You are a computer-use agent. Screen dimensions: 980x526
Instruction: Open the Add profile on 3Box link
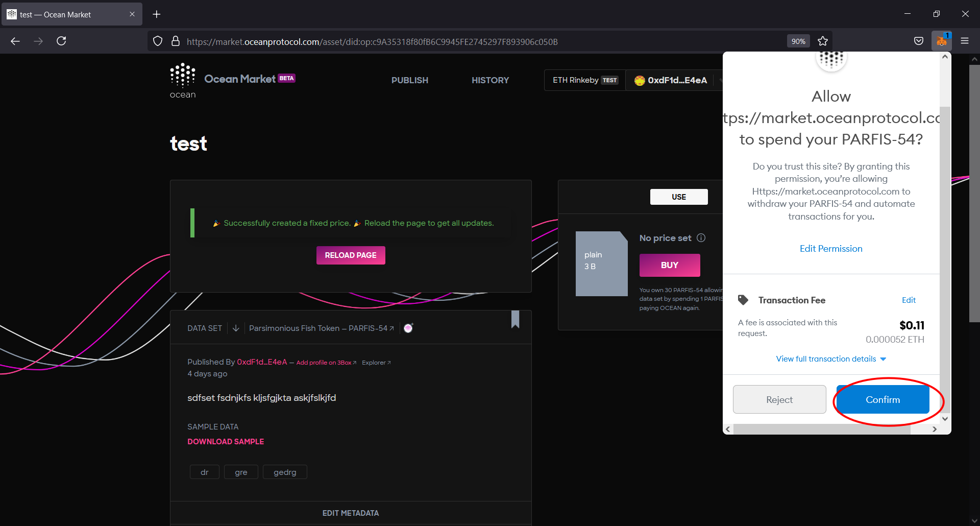326,363
